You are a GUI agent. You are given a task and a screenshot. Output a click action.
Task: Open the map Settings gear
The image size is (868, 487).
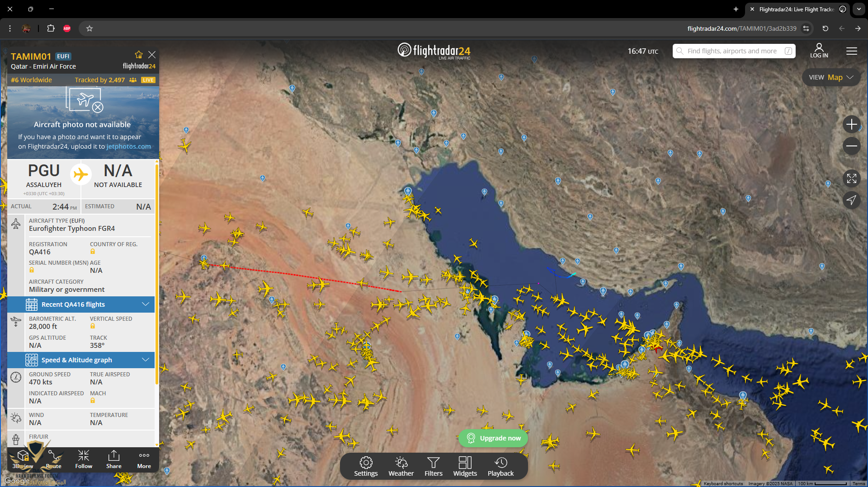coord(366,466)
